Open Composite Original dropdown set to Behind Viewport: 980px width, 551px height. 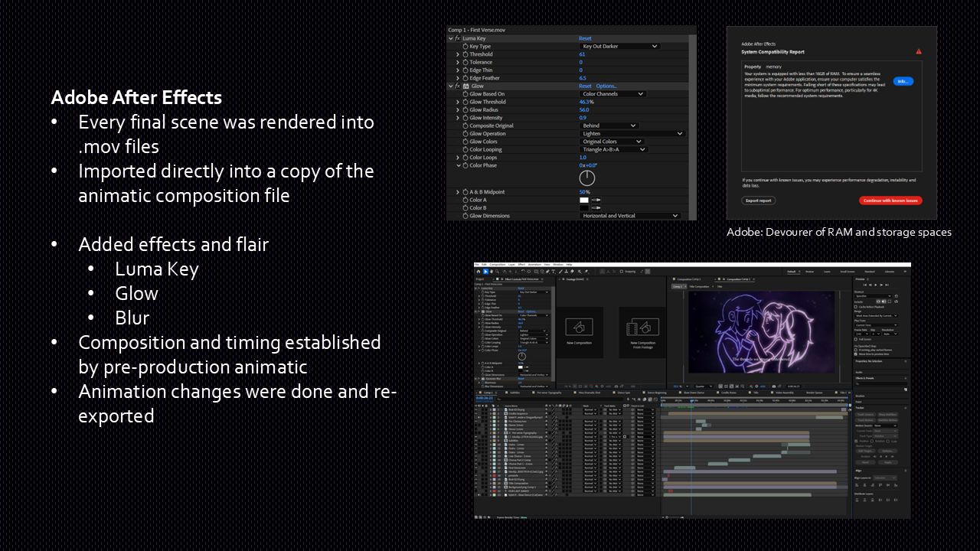click(609, 126)
